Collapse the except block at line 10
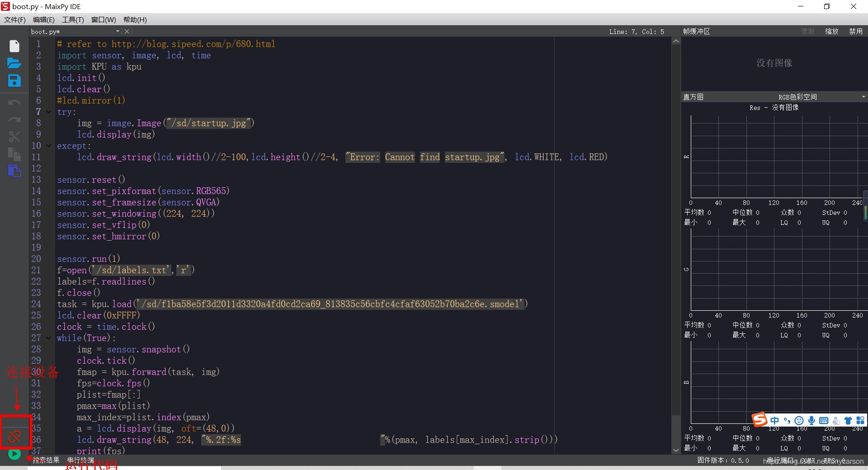 coord(49,146)
